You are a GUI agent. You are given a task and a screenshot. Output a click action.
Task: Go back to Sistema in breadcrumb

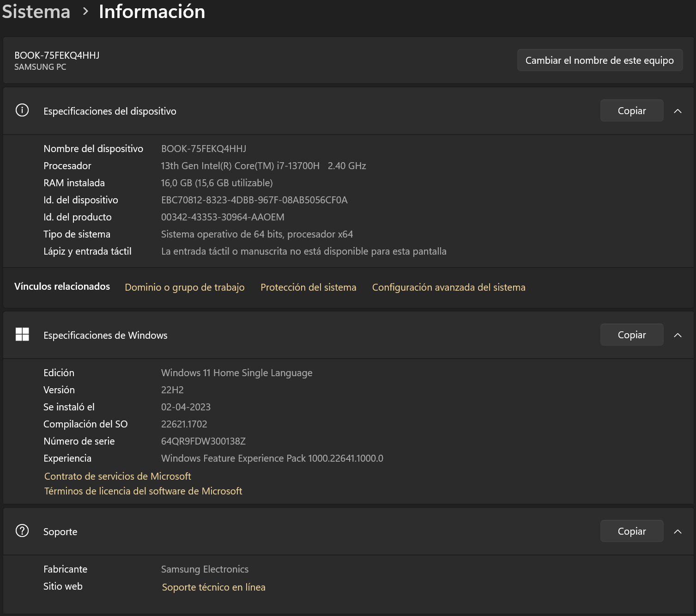(36, 12)
